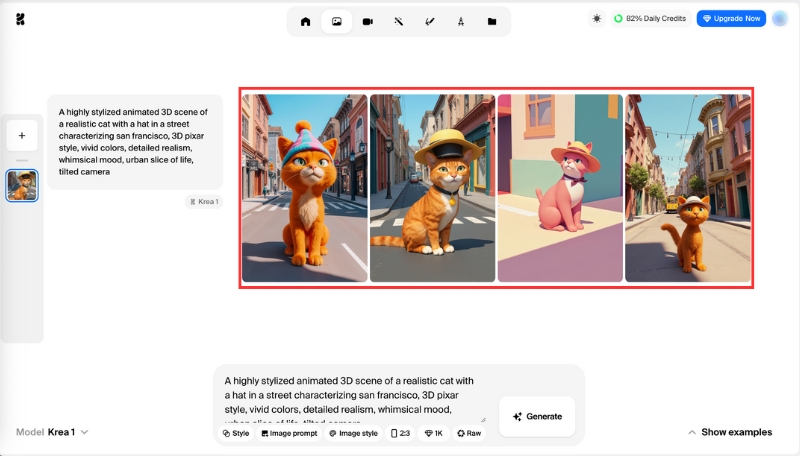
Task: Click Upgrade Now button
Action: point(731,18)
